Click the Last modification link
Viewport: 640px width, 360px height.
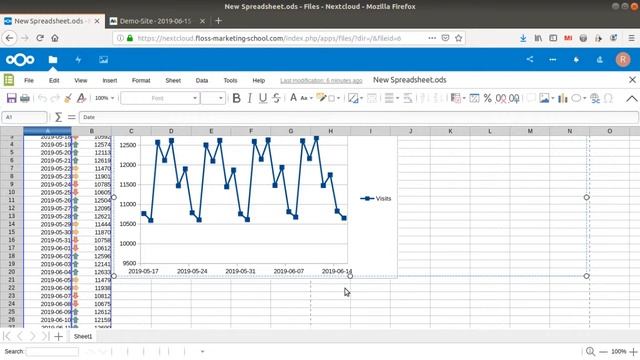pyautogui.click(x=321, y=80)
